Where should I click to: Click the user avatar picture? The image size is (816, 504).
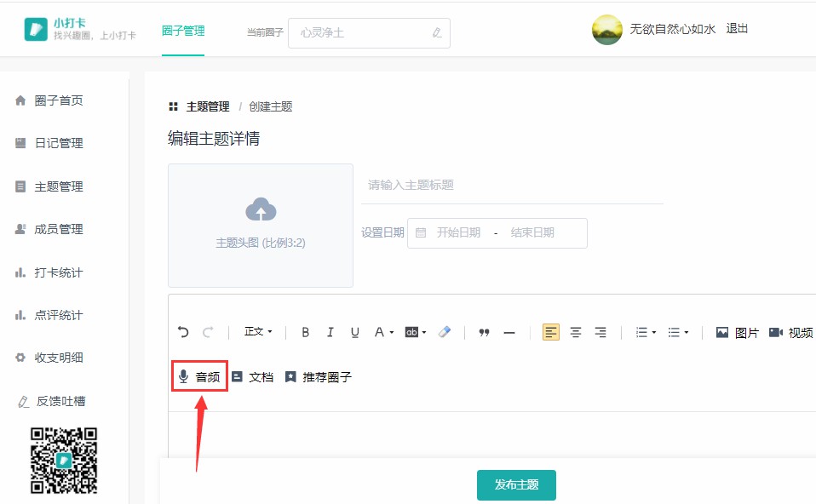606,30
